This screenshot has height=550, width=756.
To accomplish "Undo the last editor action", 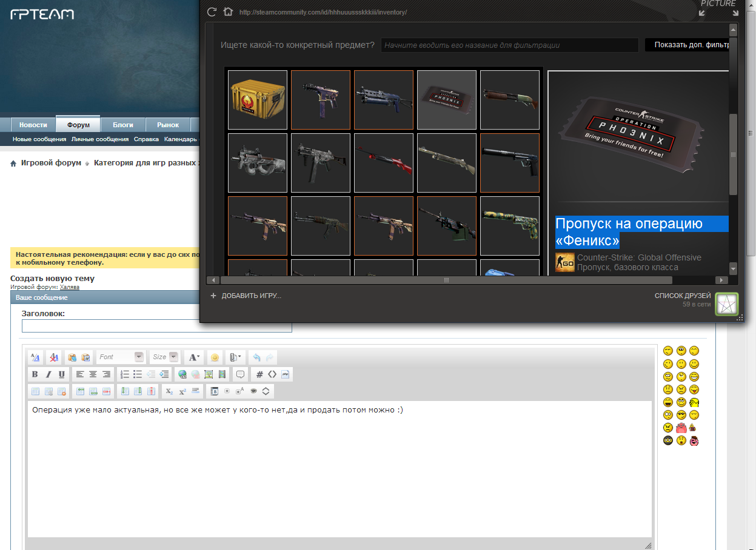I will [x=256, y=357].
